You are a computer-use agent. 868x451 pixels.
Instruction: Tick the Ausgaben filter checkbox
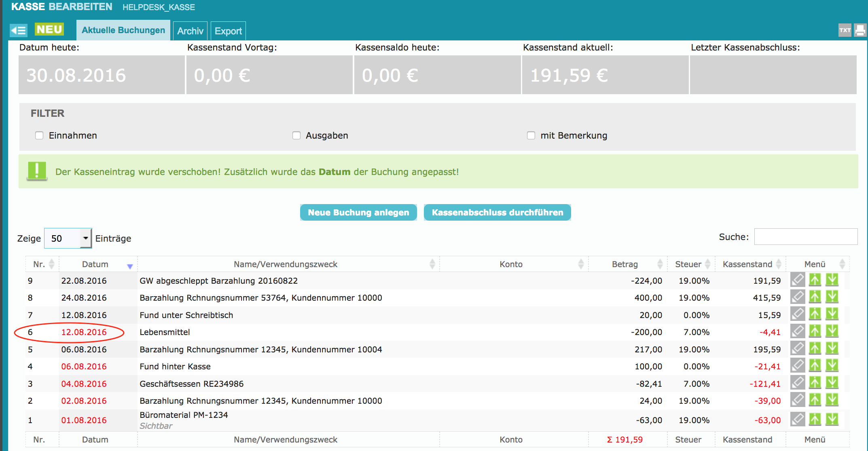[x=296, y=135]
